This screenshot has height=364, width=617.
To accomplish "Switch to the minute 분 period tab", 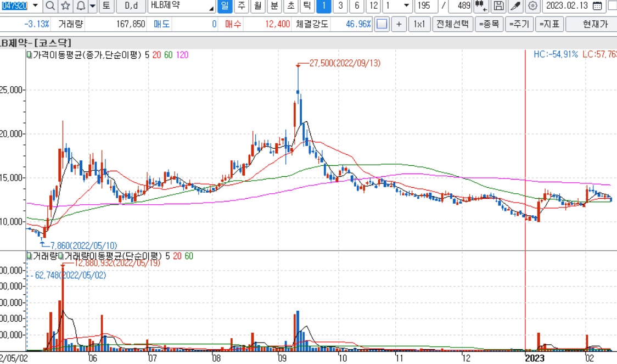I will (274, 6).
